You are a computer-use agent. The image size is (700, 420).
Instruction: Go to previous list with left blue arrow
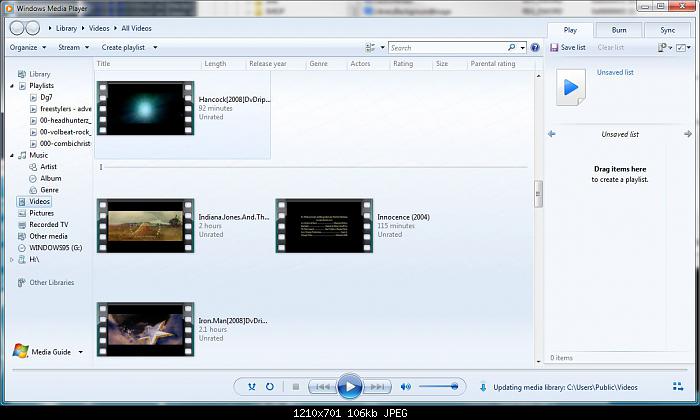pyautogui.click(x=552, y=134)
